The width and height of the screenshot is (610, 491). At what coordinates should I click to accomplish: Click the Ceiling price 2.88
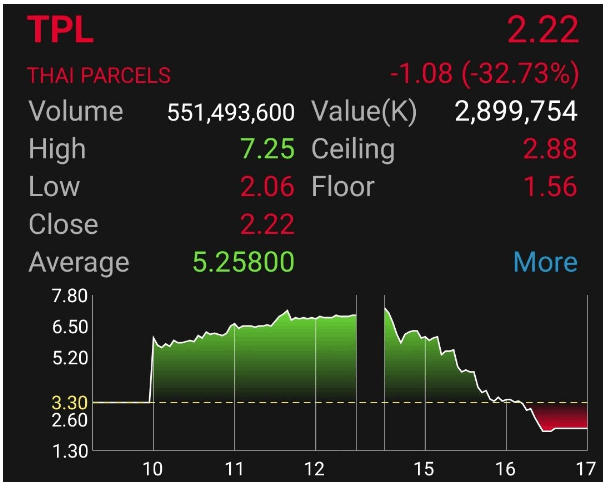coord(550,149)
